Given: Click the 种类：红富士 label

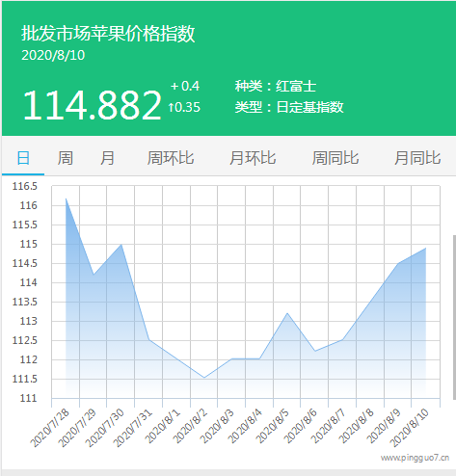Looking at the screenshot, I should (x=276, y=86).
